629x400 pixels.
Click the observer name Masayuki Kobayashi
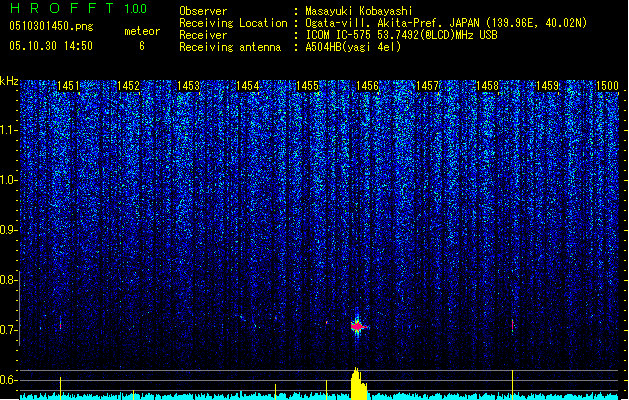coord(359,11)
